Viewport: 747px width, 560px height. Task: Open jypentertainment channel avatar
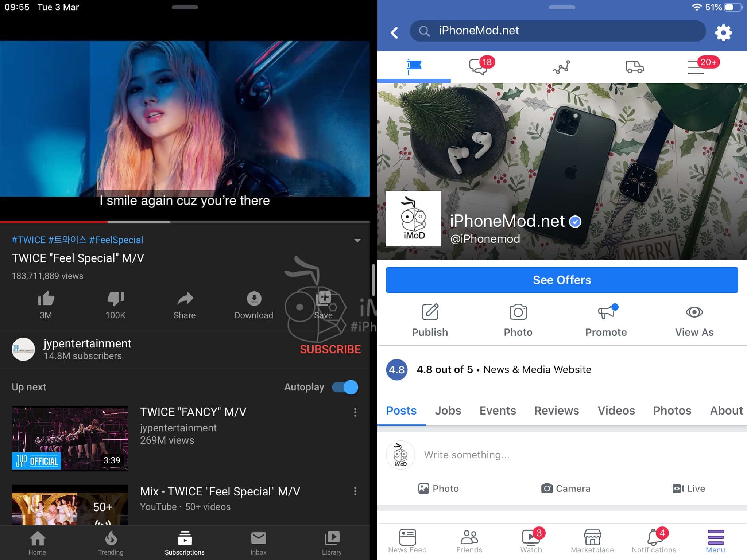click(23, 349)
